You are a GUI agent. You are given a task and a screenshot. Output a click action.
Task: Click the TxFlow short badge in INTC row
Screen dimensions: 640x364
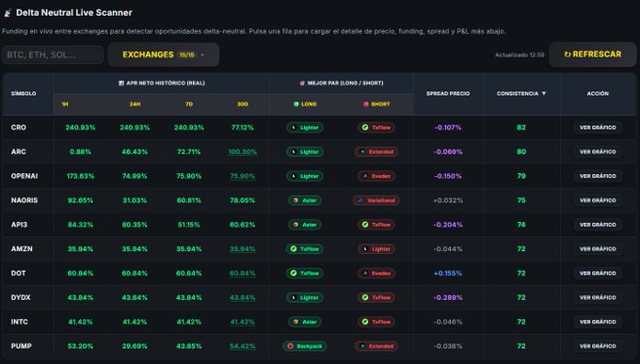click(x=376, y=322)
